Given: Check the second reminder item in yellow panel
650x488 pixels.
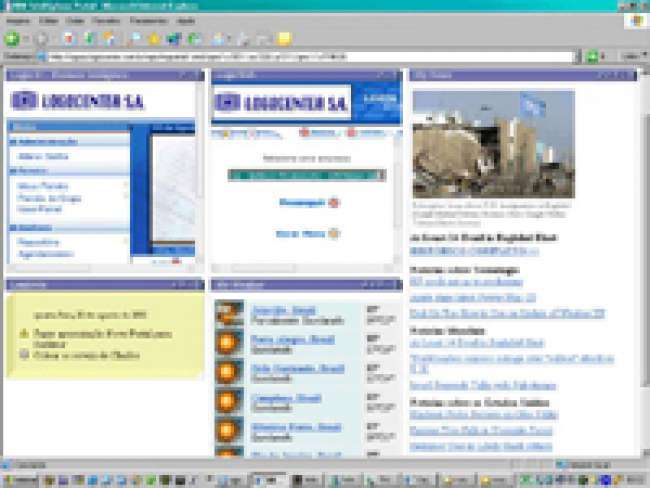Looking at the screenshot, I should point(24,353).
